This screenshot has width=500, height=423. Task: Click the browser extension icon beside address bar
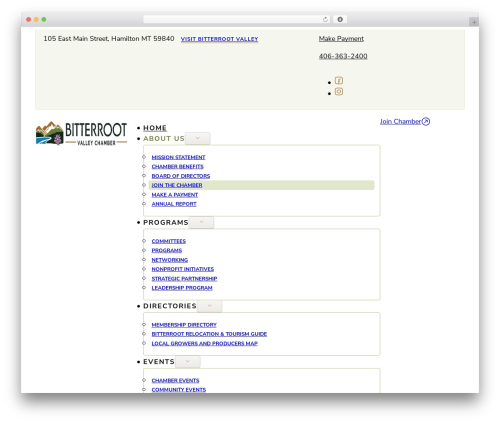click(x=340, y=19)
